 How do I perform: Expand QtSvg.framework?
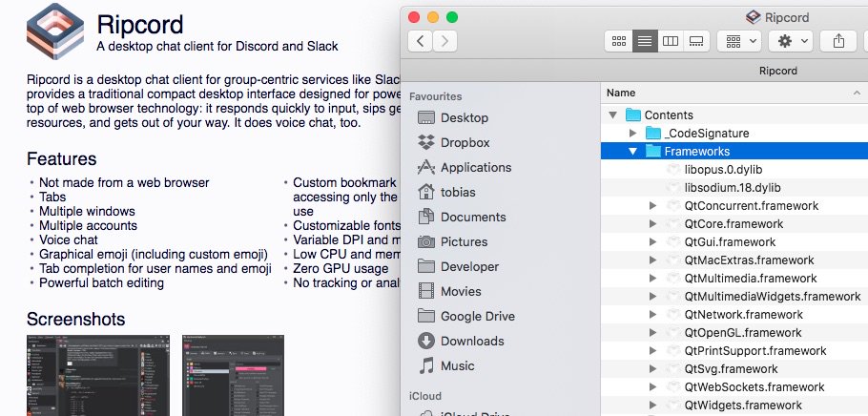[x=652, y=369]
